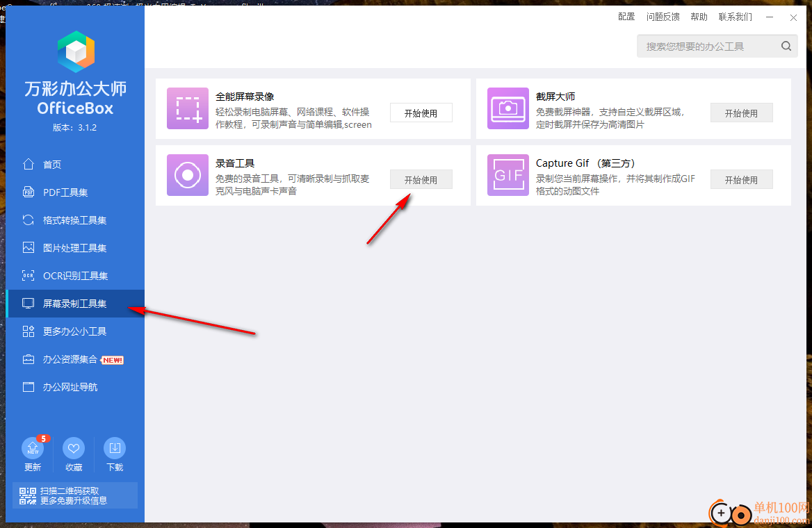Click the NEW! badge beside 办公资源集合
The image size is (812, 528).
point(113,360)
